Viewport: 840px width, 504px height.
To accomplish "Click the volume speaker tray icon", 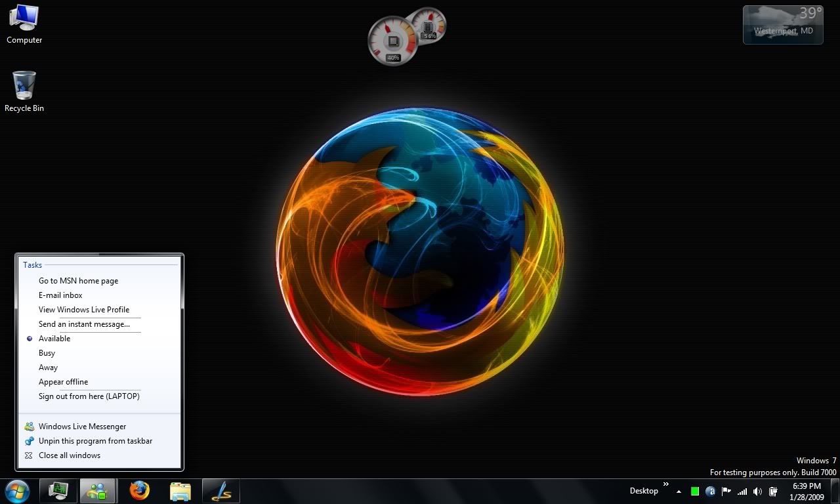I will (758, 491).
